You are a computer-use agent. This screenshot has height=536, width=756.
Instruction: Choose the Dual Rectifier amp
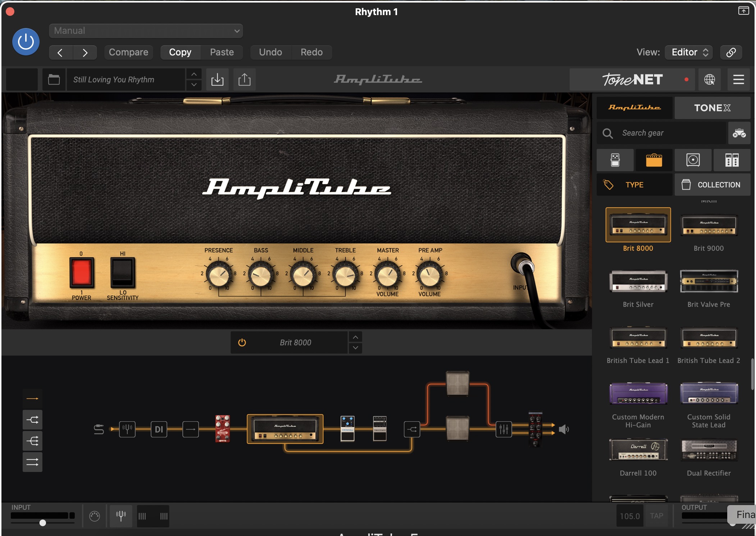[x=709, y=450]
